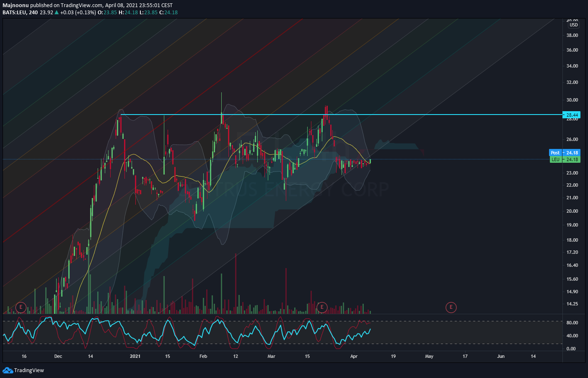
Task: Click the 30.00 price axis label
Action: click(x=572, y=100)
